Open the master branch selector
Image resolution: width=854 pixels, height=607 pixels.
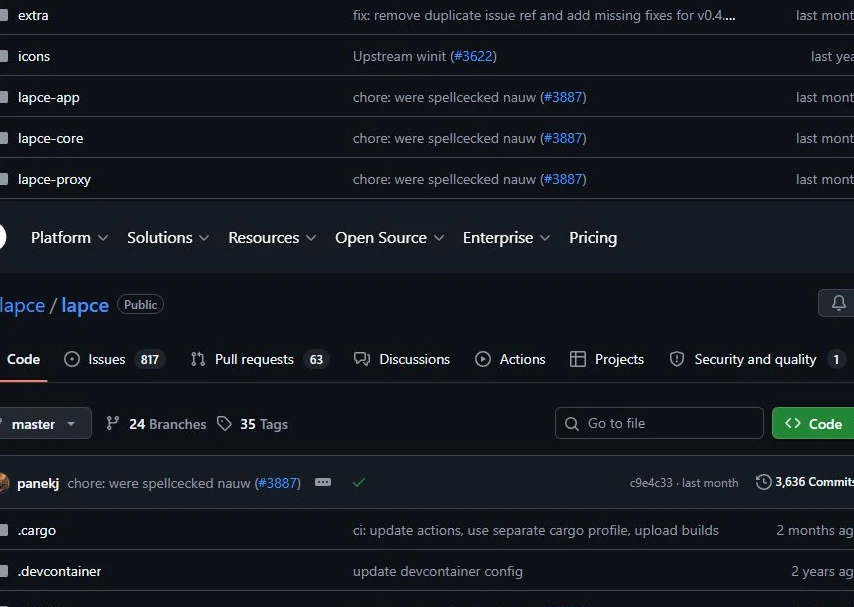pos(45,423)
